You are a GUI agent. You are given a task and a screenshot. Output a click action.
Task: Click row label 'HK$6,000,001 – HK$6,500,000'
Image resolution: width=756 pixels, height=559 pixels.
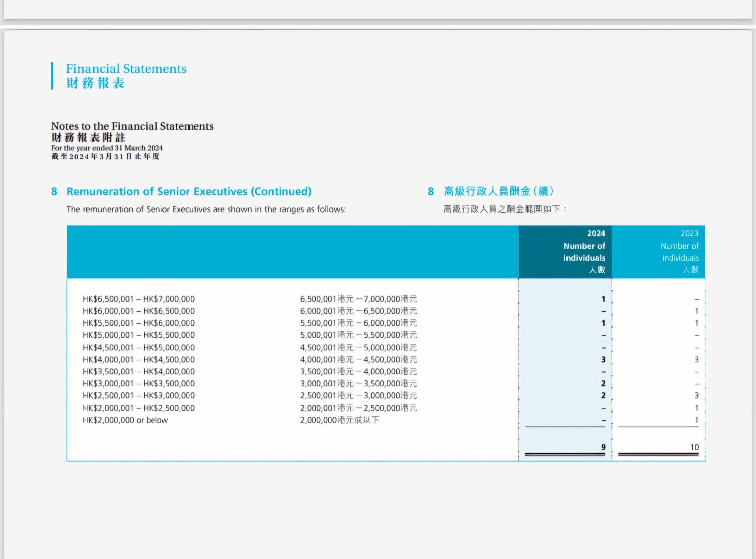(139, 311)
